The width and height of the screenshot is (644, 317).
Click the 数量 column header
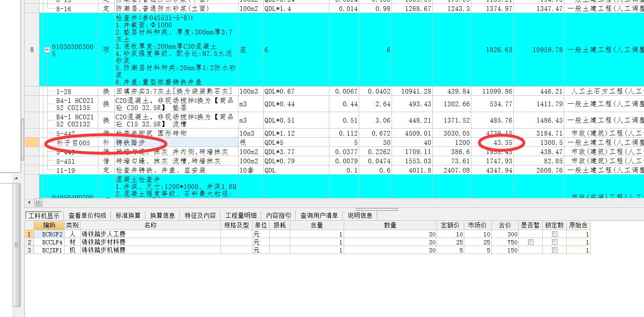pyautogui.click(x=390, y=225)
